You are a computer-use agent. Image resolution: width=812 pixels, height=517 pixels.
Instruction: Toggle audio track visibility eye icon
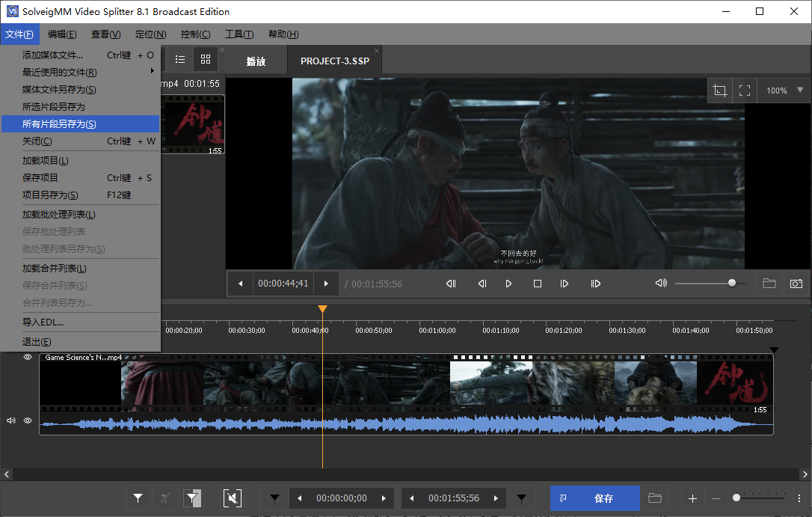pyautogui.click(x=28, y=420)
